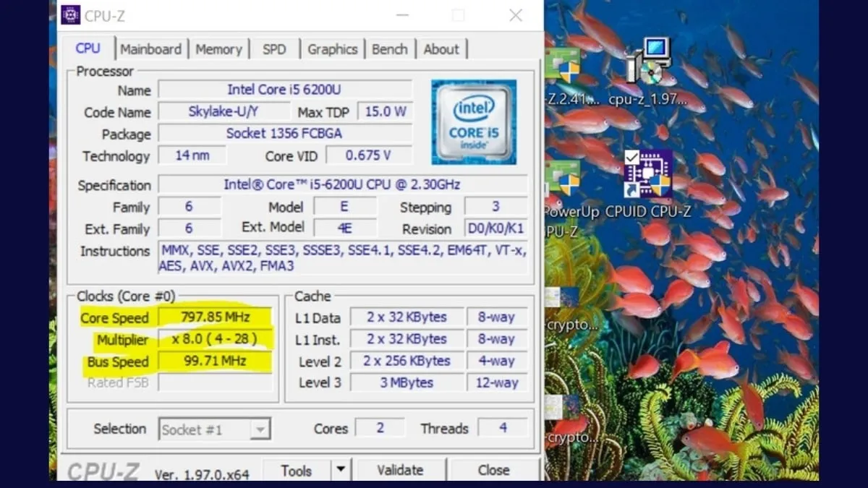The width and height of the screenshot is (868, 488).
Task: Click the Validate button
Action: (x=401, y=470)
